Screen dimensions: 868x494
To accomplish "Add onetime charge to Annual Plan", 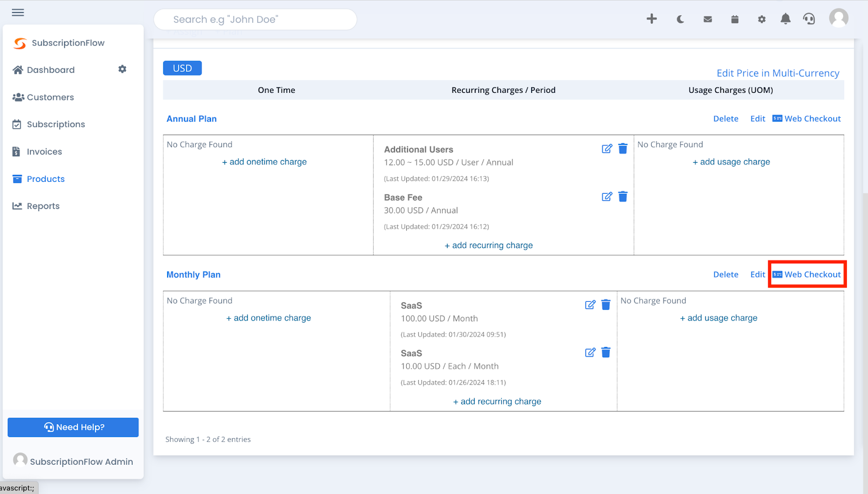I will pyautogui.click(x=264, y=162).
